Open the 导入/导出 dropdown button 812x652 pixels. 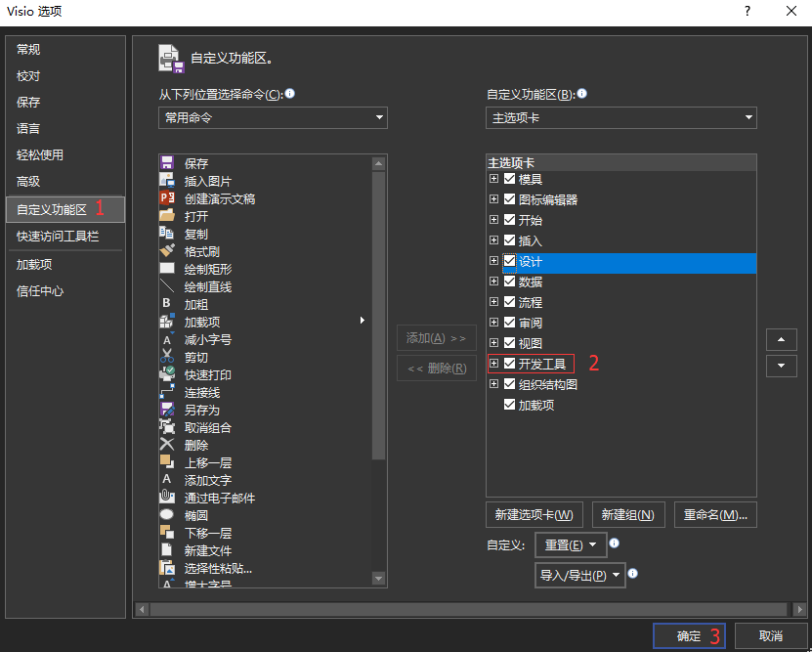pyautogui.click(x=580, y=576)
